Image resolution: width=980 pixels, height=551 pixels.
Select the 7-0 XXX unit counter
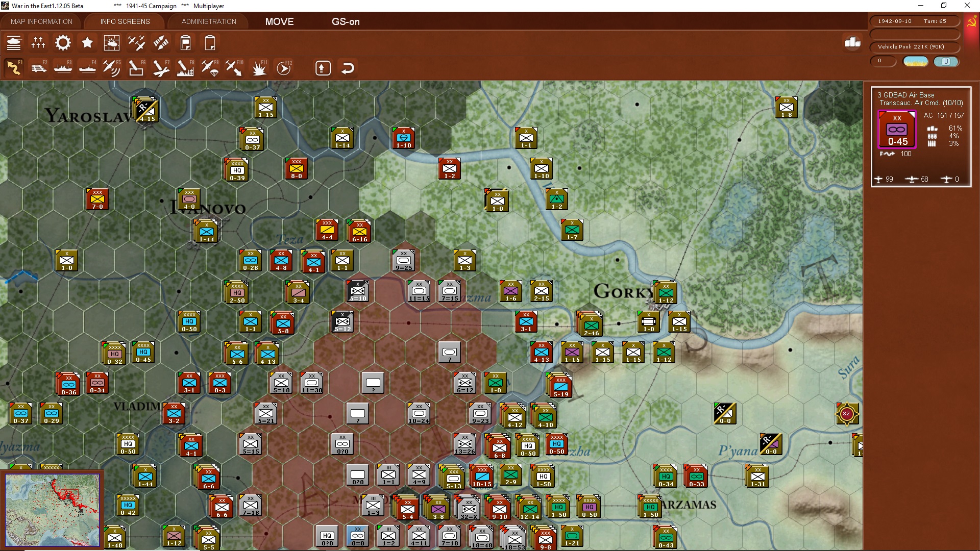click(97, 199)
